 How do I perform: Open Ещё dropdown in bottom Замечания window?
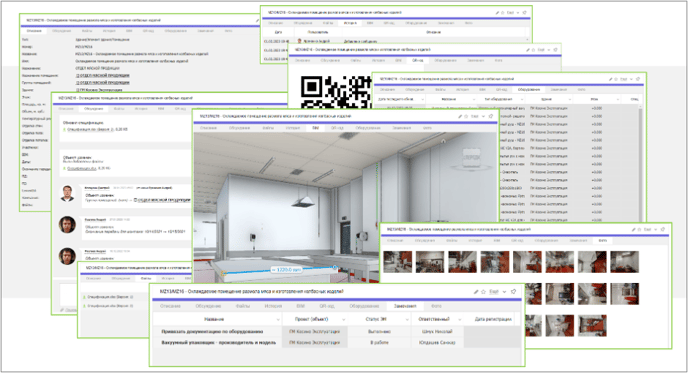498,292
